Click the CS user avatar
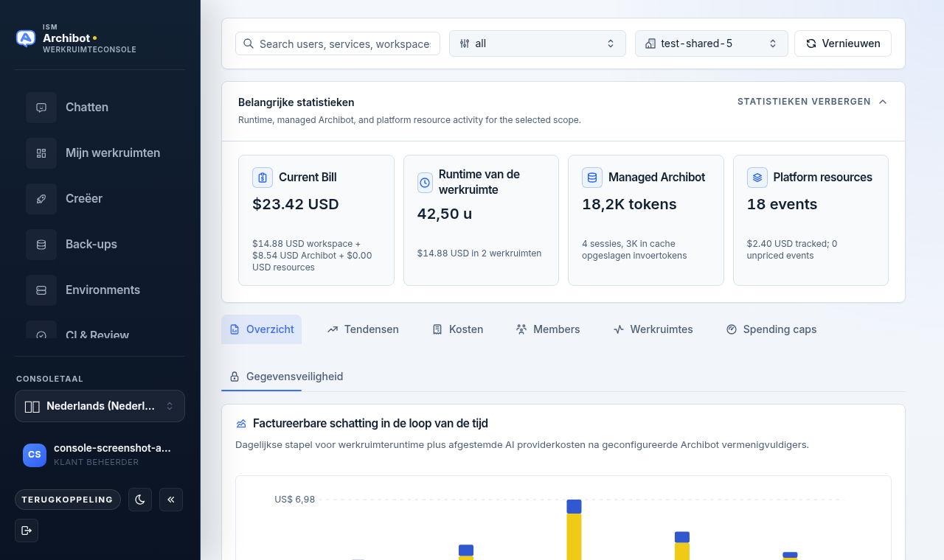Image resolution: width=944 pixels, height=560 pixels. 35,455
